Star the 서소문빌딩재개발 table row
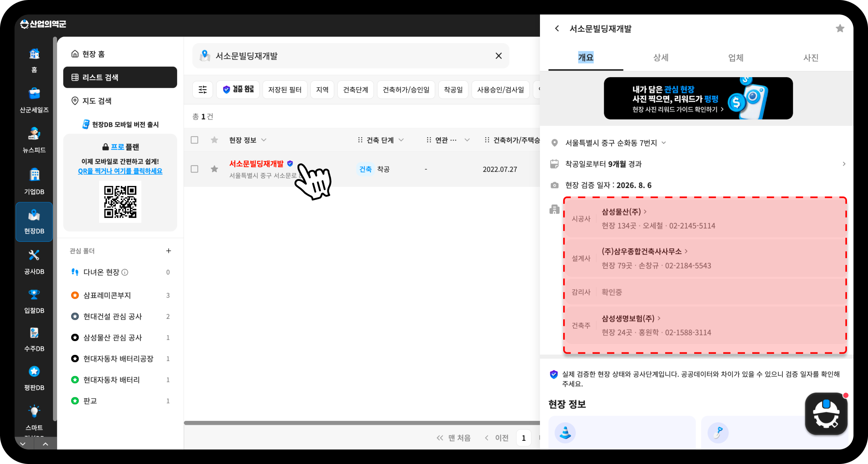868x464 pixels. point(214,169)
